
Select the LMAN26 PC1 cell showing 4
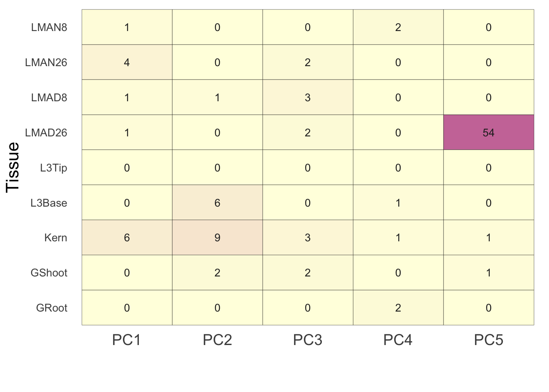[x=127, y=62]
